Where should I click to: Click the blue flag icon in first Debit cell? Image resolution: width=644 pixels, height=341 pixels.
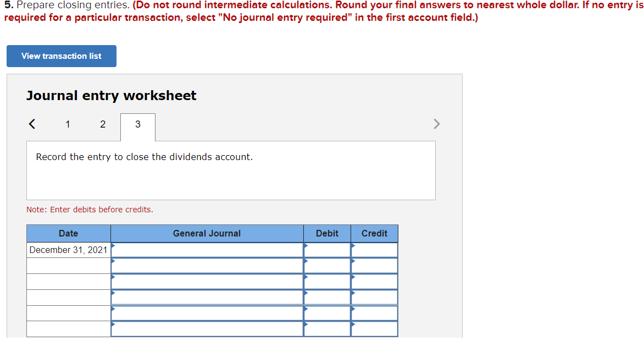click(x=306, y=246)
